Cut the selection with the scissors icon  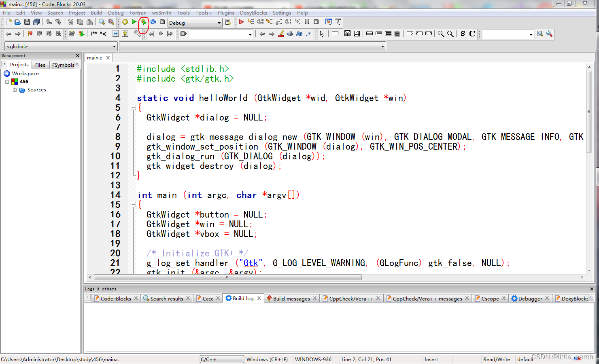[71, 22]
